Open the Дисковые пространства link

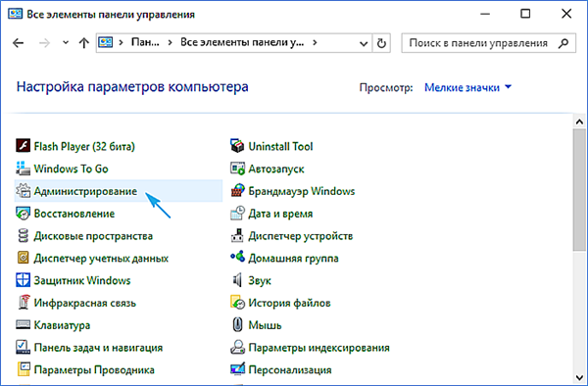click(x=93, y=236)
